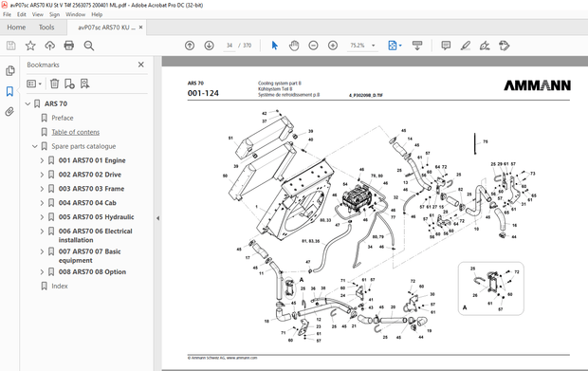
Task: Zoom in with plus icon
Action: coord(333,46)
